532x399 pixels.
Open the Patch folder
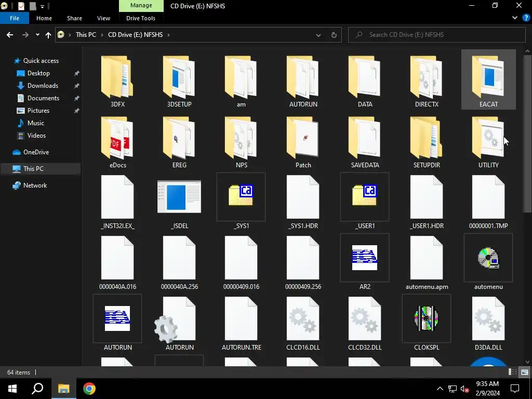(x=303, y=142)
